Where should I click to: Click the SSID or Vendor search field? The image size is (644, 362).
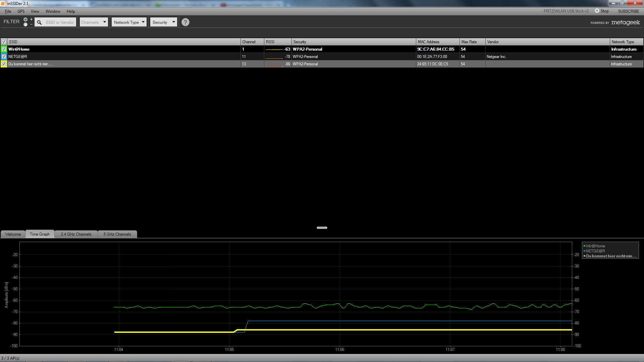click(x=59, y=22)
